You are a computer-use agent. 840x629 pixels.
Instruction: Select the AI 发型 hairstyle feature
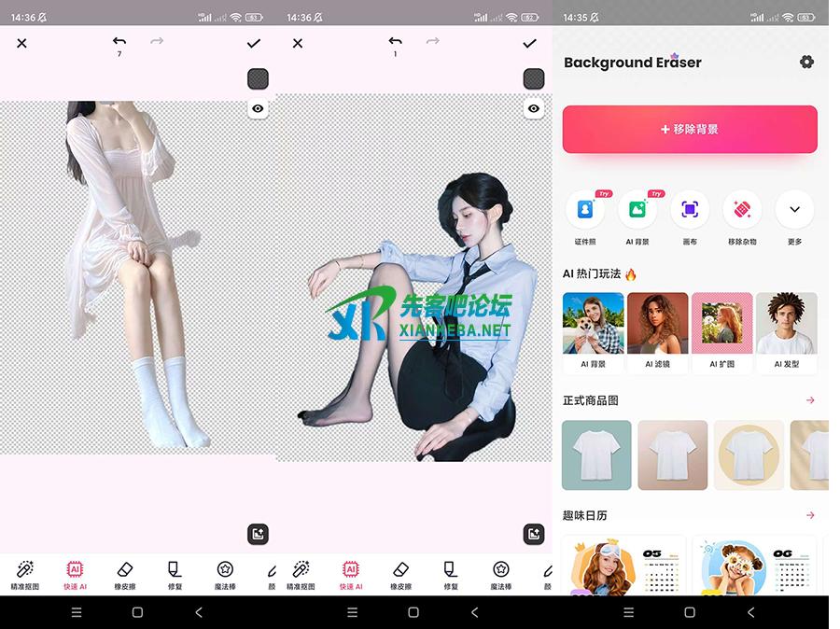tap(787, 331)
